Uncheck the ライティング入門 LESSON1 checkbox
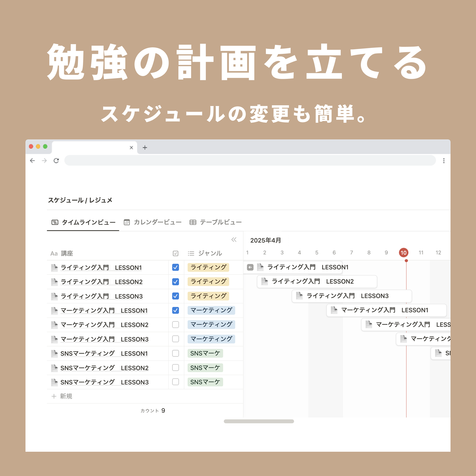The image size is (476, 476). click(175, 267)
